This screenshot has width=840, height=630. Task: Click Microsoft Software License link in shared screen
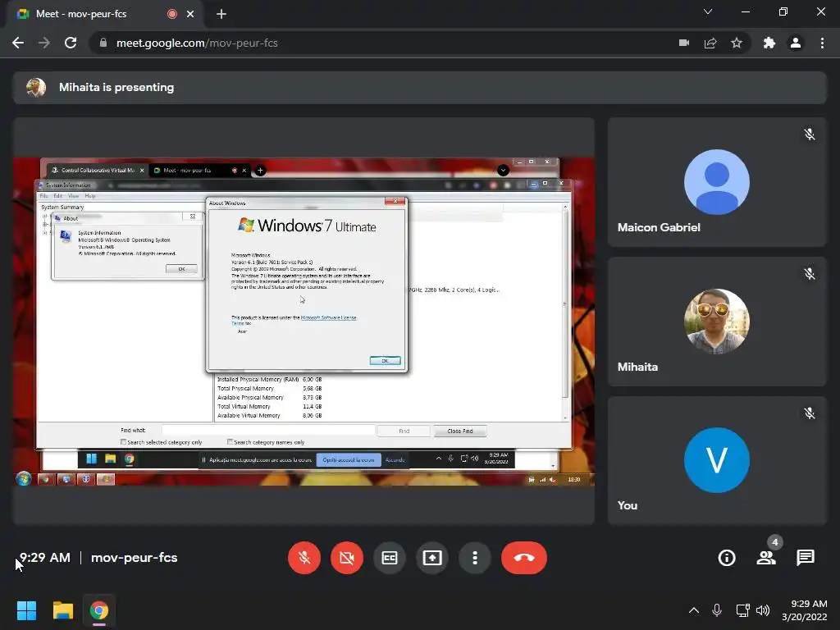coord(328,317)
